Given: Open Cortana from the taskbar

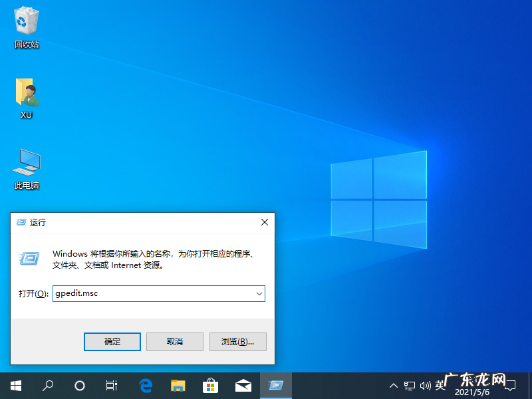Looking at the screenshot, I should click(x=79, y=386).
